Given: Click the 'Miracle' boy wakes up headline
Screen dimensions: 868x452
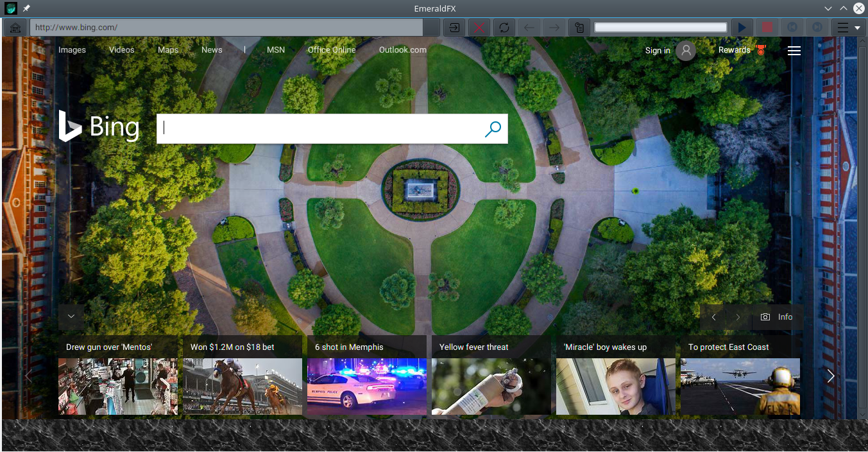Looking at the screenshot, I should (605, 347).
